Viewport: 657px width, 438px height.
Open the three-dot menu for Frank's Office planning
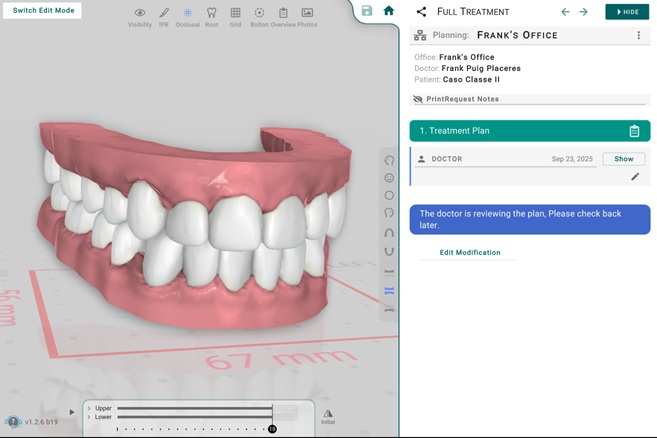639,35
